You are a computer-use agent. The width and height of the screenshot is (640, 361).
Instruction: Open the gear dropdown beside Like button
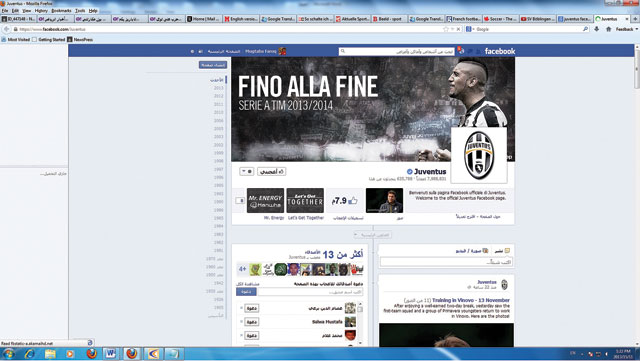(x=247, y=172)
